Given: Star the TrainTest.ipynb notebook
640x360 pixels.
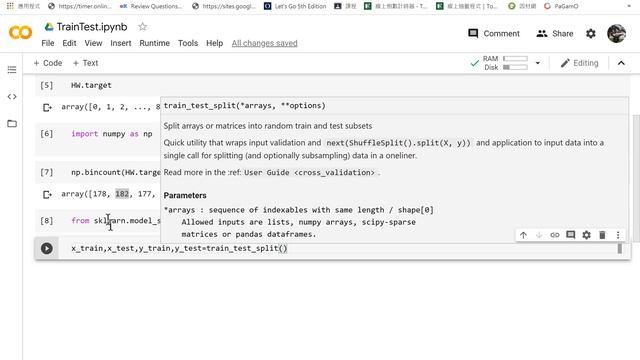Looking at the screenshot, I should pos(142,27).
